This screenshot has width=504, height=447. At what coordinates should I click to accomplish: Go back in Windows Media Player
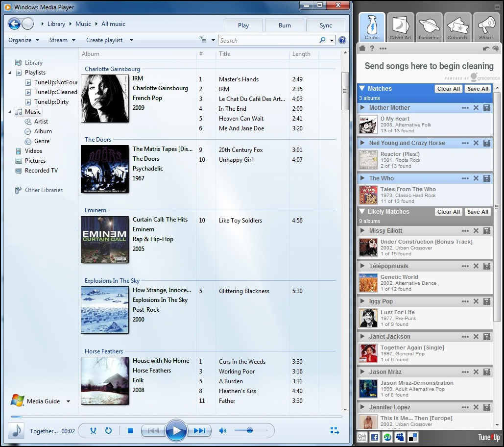click(x=14, y=24)
